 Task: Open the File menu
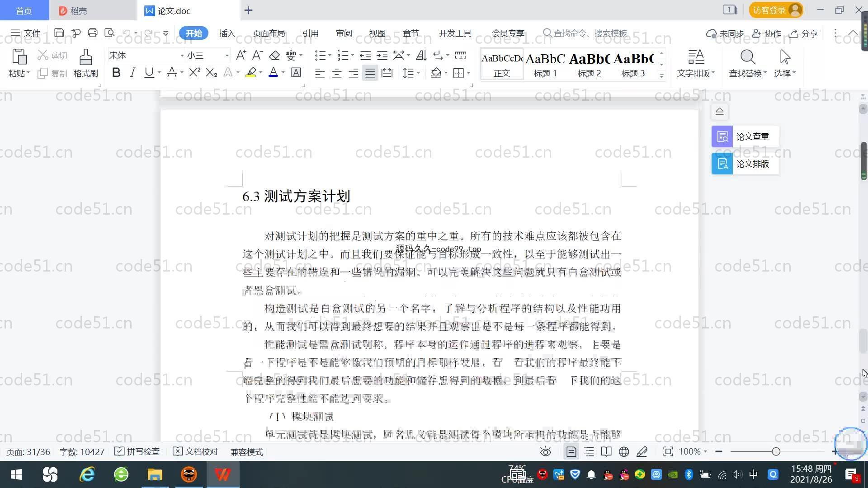coord(26,33)
